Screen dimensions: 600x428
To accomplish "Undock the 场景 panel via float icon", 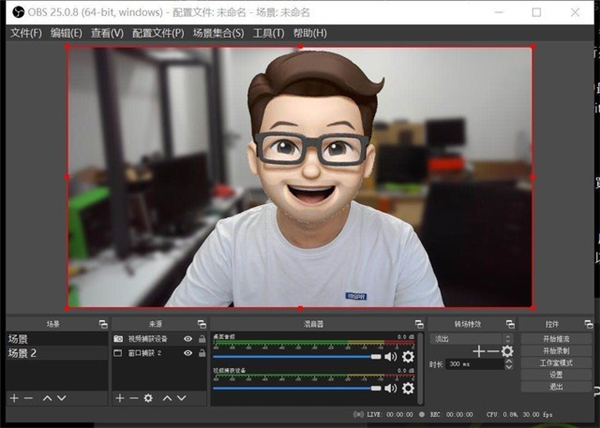I will click(102, 324).
